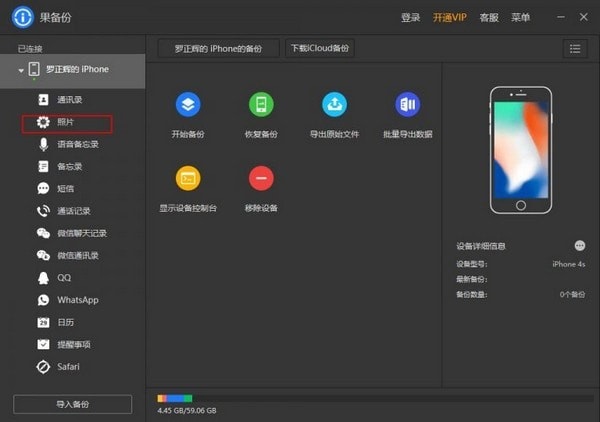Select 照片 photos in the sidebar

pos(66,122)
